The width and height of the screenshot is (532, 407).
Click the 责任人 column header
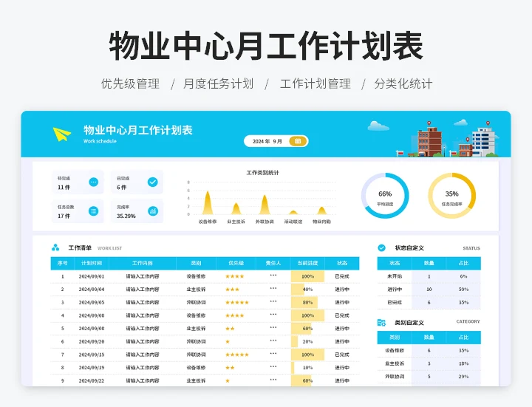(273, 263)
